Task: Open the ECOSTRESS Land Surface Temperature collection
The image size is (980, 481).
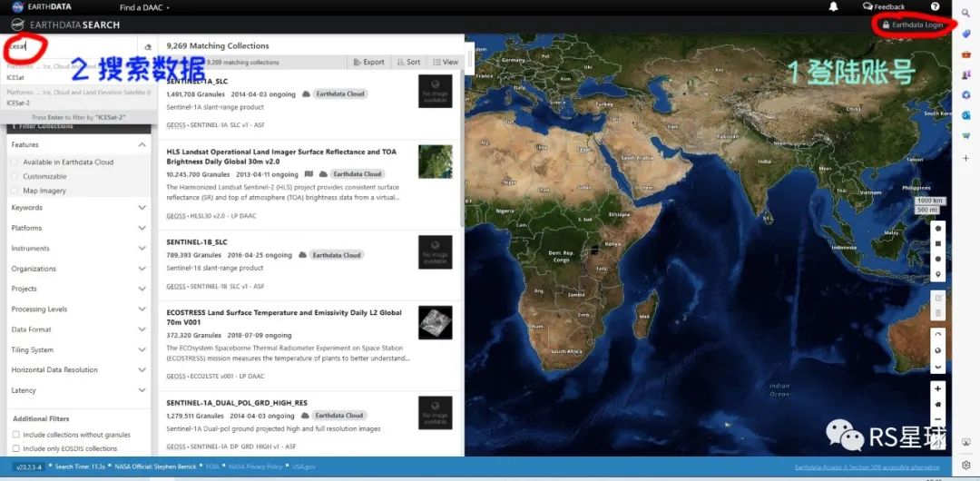Action: point(284,317)
